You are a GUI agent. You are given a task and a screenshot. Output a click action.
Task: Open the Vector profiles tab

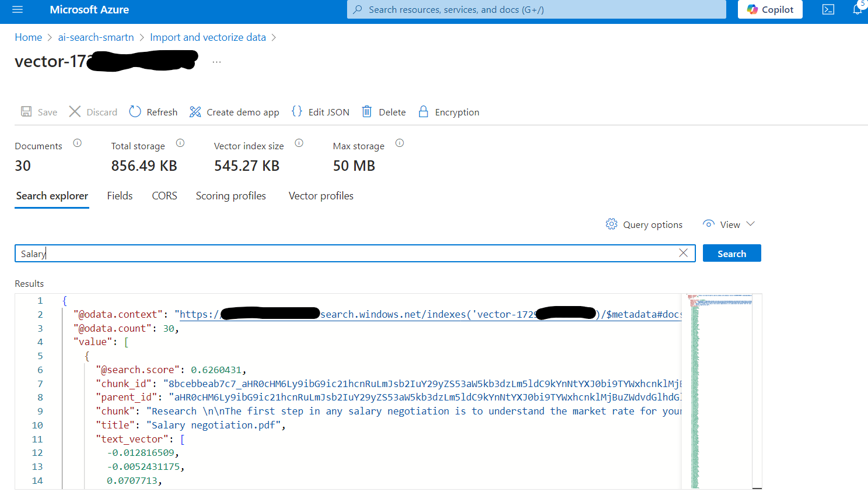[x=321, y=196]
